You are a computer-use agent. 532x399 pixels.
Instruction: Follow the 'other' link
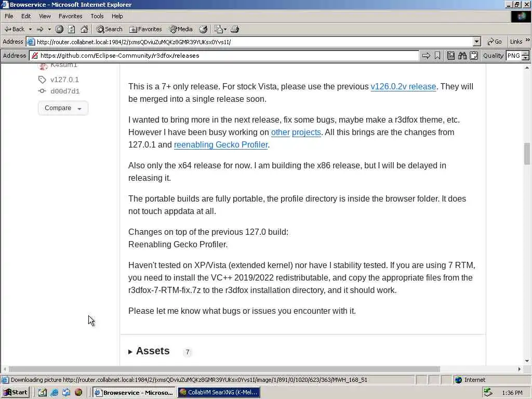click(x=280, y=132)
